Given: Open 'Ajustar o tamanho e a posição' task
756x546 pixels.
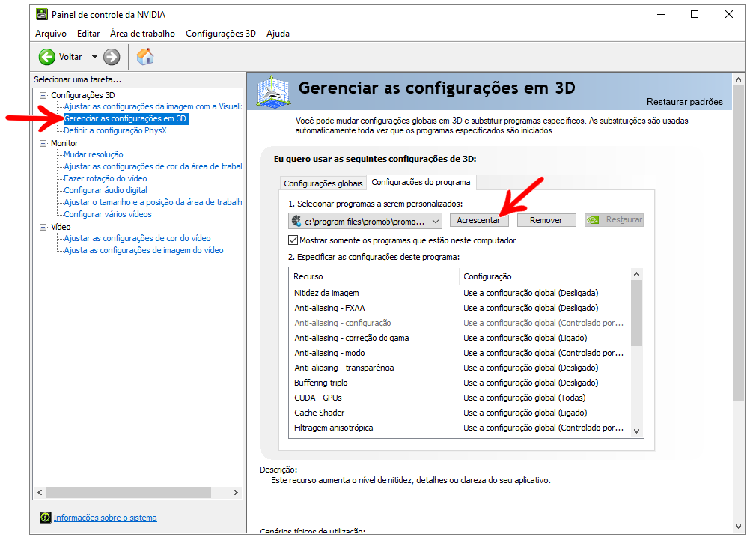Looking at the screenshot, I should click(x=153, y=202).
